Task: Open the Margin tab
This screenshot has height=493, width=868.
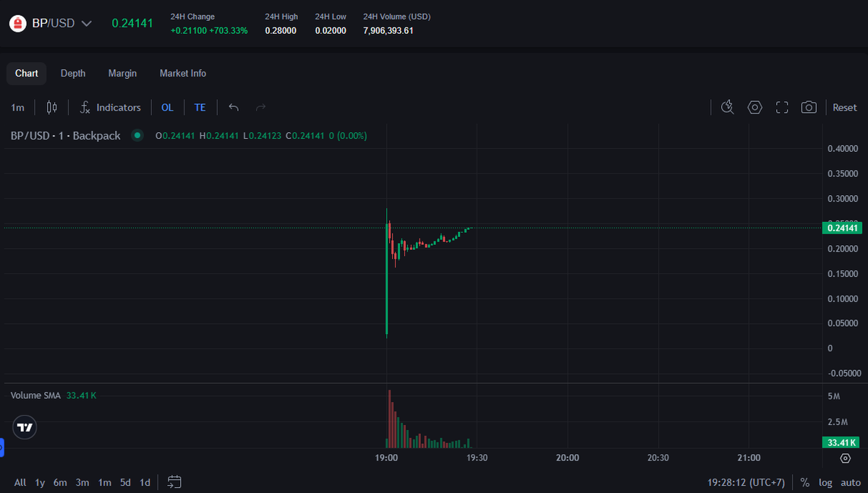Action: (x=122, y=73)
